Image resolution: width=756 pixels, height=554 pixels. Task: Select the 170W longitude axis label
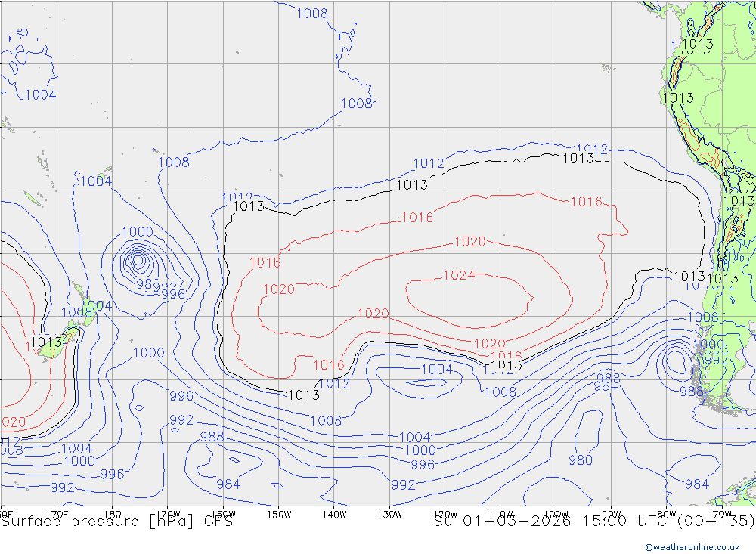[168, 515]
